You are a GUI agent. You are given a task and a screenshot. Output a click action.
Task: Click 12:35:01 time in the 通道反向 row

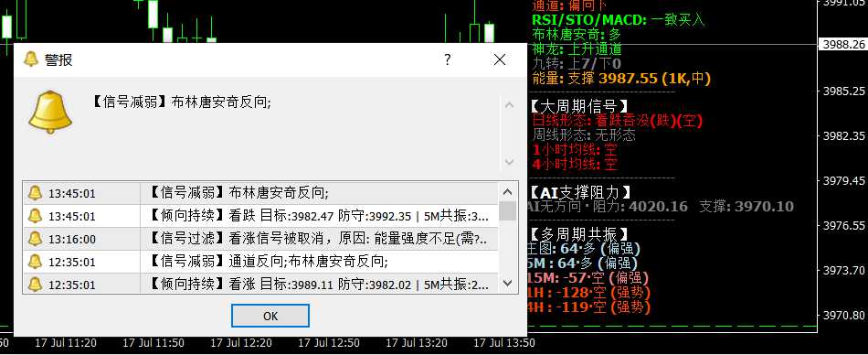point(72,263)
